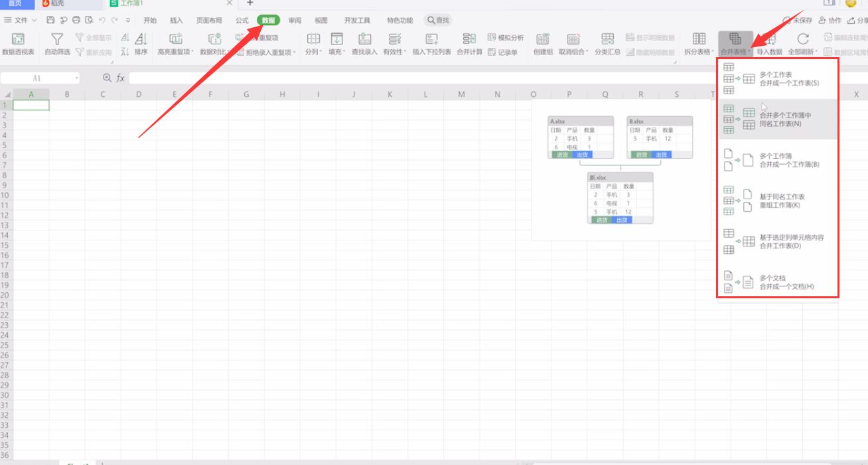Click 插入下拉列表 insert dropdown list

point(431,44)
